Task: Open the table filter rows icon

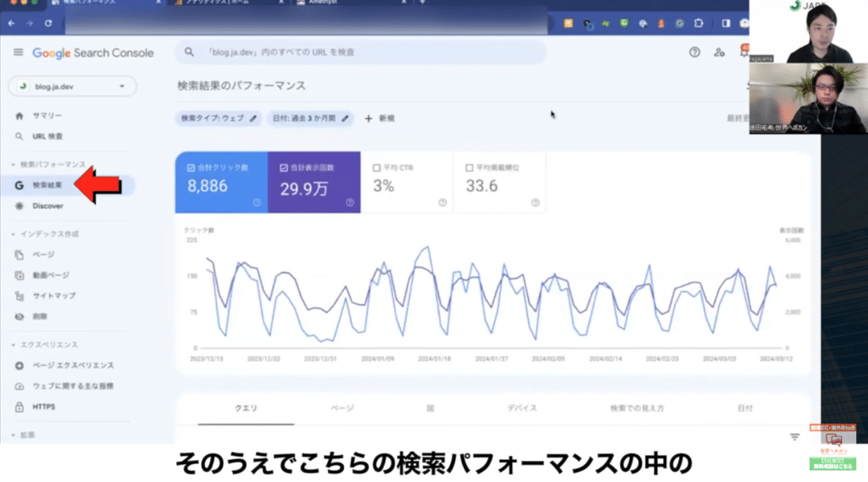Action: point(795,437)
